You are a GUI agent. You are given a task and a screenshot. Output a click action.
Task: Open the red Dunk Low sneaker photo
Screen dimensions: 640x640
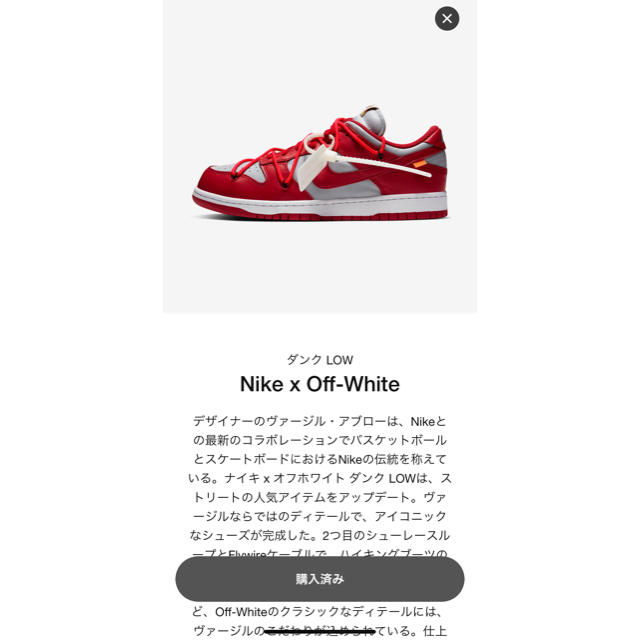pyautogui.click(x=320, y=163)
